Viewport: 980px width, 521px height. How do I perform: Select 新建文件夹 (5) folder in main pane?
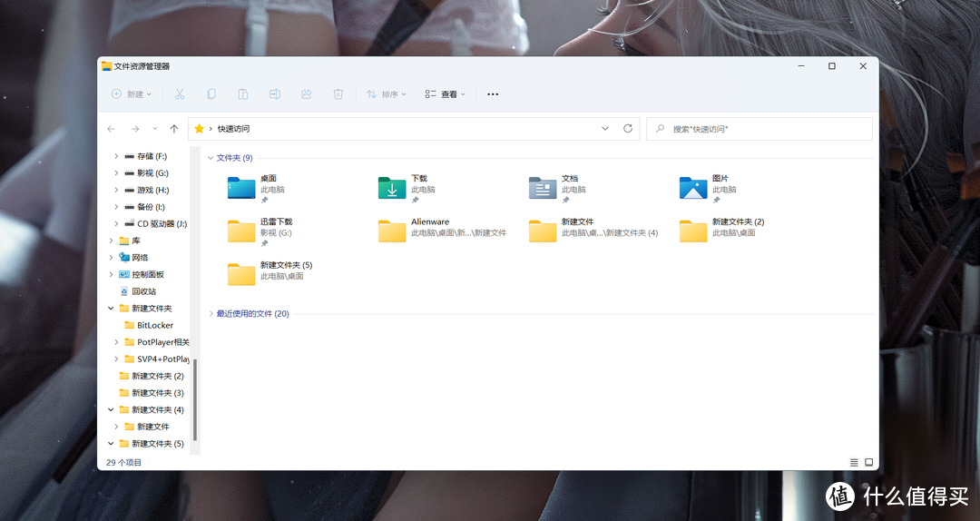[270, 275]
